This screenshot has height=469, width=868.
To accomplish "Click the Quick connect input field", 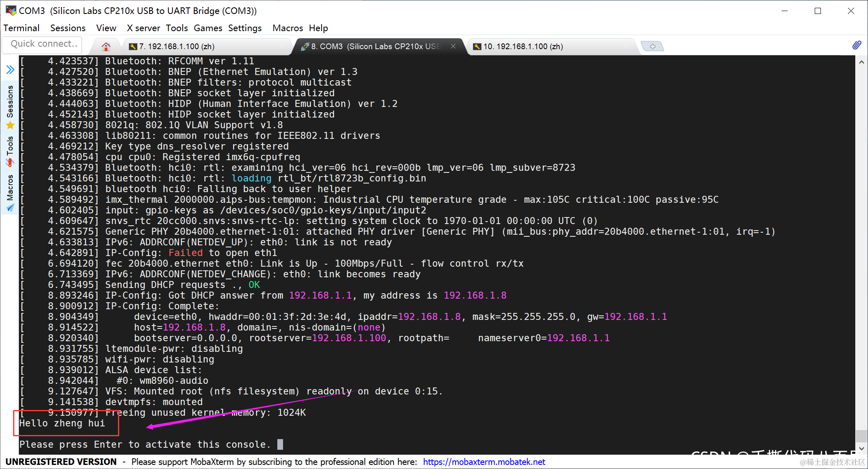I will coord(43,44).
